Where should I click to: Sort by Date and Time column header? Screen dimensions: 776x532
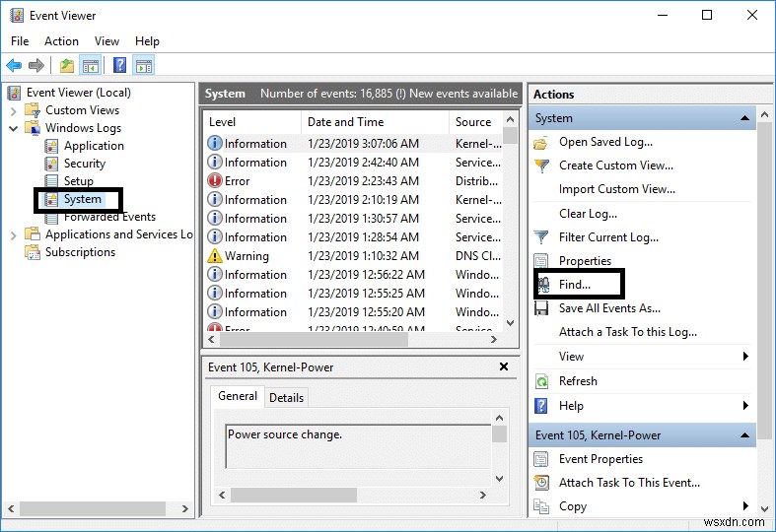tap(375, 122)
